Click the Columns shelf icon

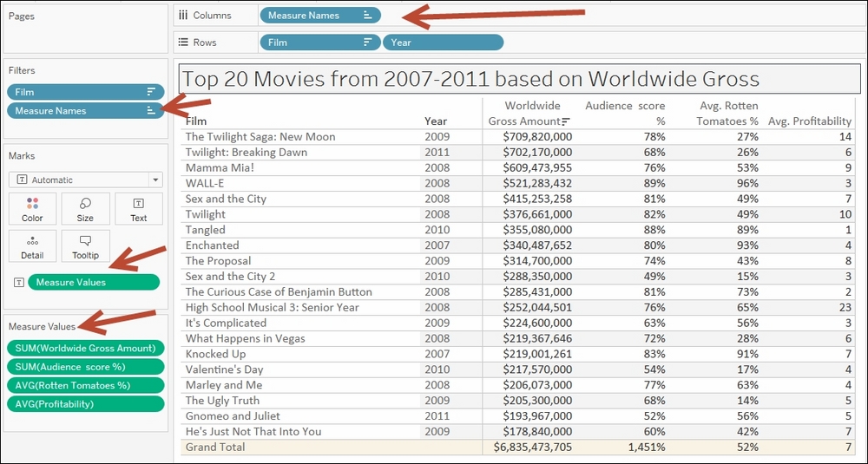tap(183, 16)
